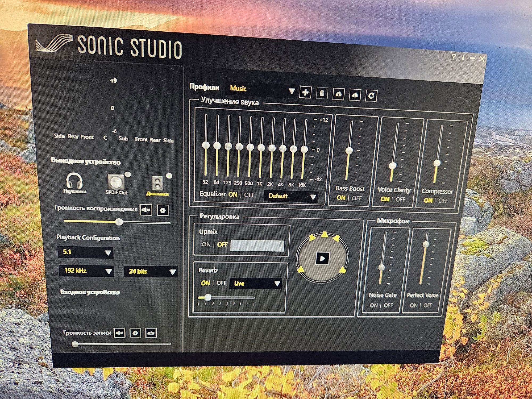Click the Выходное устройство heading
Screen dimensions: 532x399
[86, 161]
